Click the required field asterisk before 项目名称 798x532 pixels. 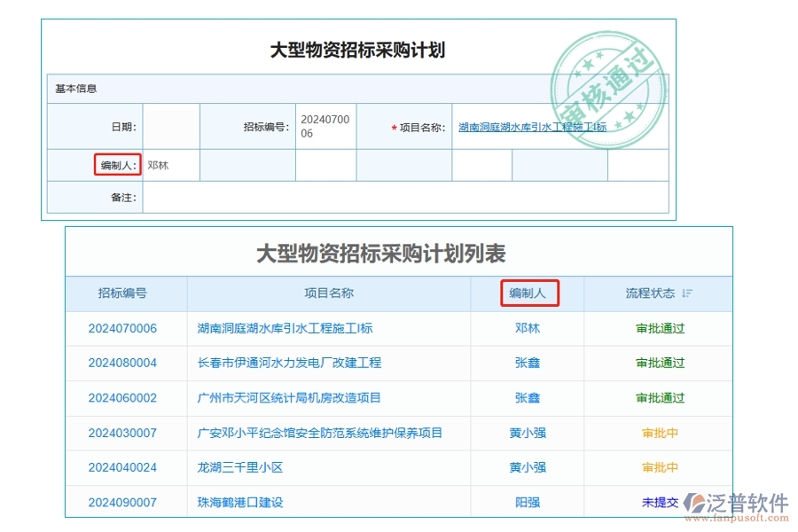pyautogui.click(x=393, y=126)
